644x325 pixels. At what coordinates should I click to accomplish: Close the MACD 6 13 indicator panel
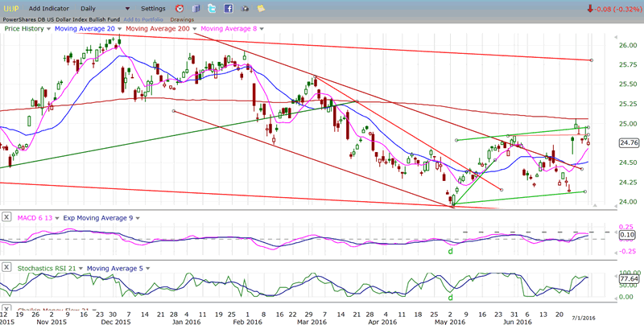coord(6,216)
